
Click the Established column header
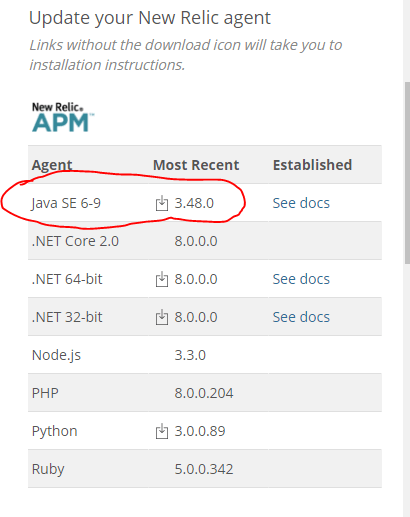[x=312, y=165]
